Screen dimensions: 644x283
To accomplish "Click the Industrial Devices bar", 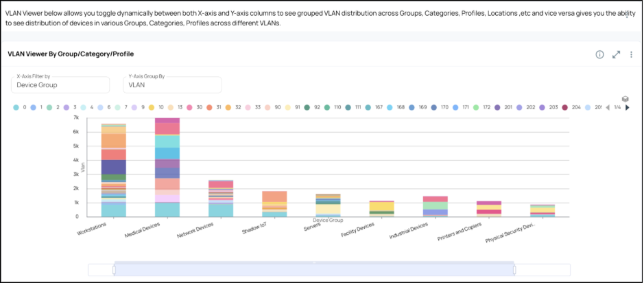I will coord(435,206).
